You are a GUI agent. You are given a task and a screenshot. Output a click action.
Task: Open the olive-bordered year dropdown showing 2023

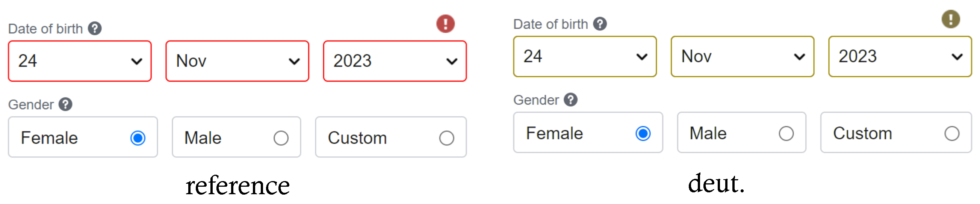coord(900,56)
